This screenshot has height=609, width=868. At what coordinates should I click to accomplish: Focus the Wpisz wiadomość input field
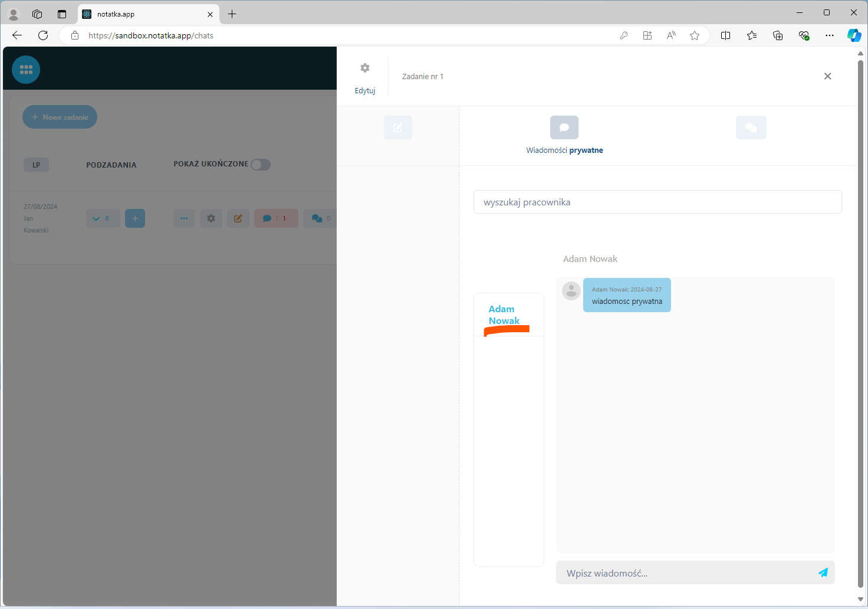(684, 573)
